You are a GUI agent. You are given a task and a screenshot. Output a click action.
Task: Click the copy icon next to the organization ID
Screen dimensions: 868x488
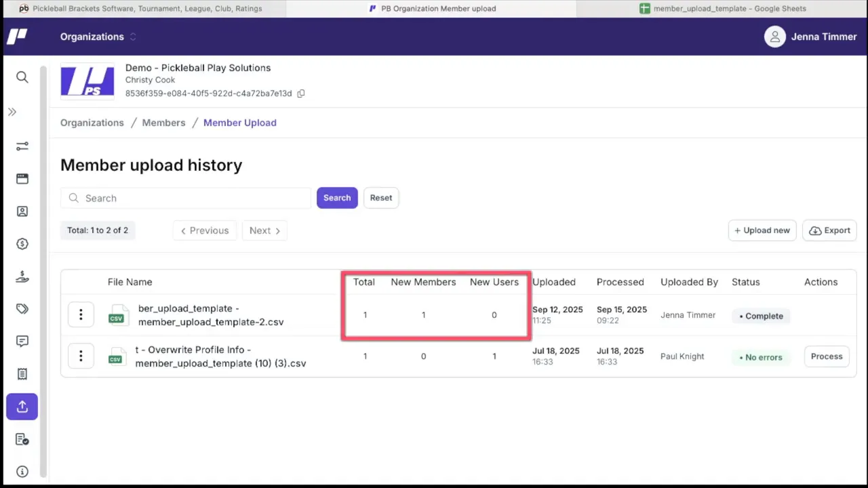point(300,94)
